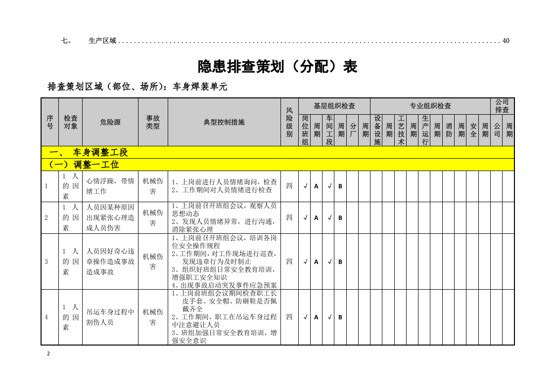Select the 公司 sub-header cell
The image size is (555, 392).
(497, 130)
